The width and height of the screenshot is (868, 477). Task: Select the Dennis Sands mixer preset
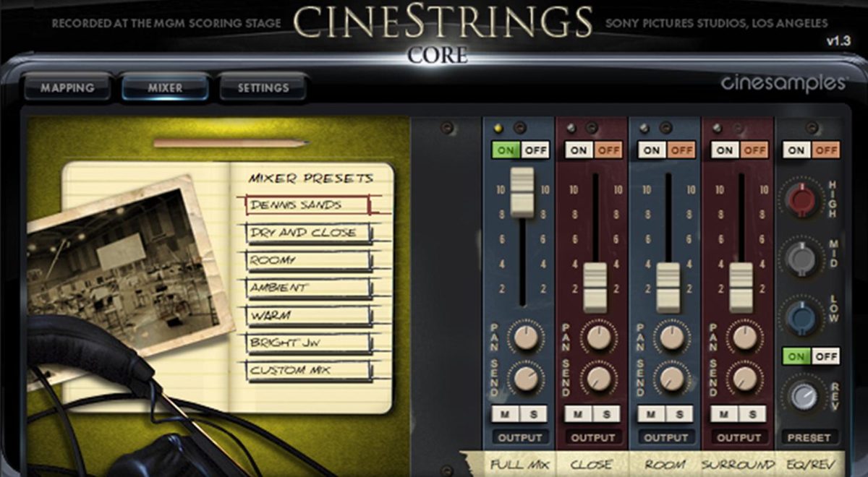coord(309,205)
